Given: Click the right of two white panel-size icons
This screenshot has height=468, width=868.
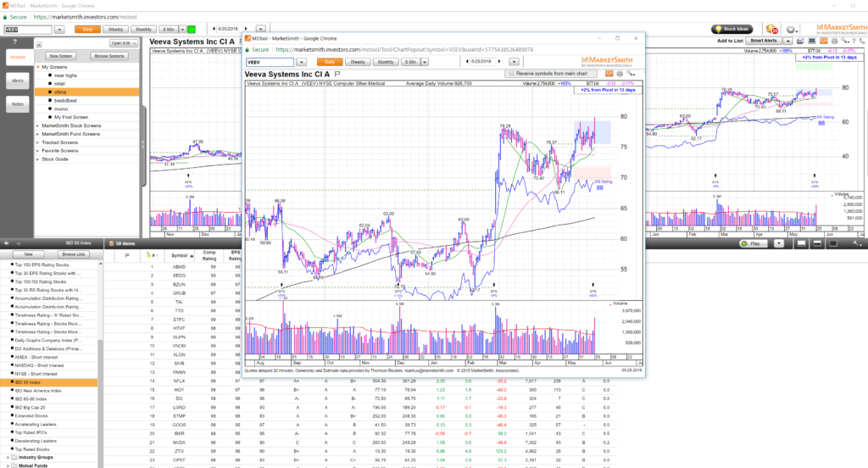Looking at the screenshot, I should [817, 243].
